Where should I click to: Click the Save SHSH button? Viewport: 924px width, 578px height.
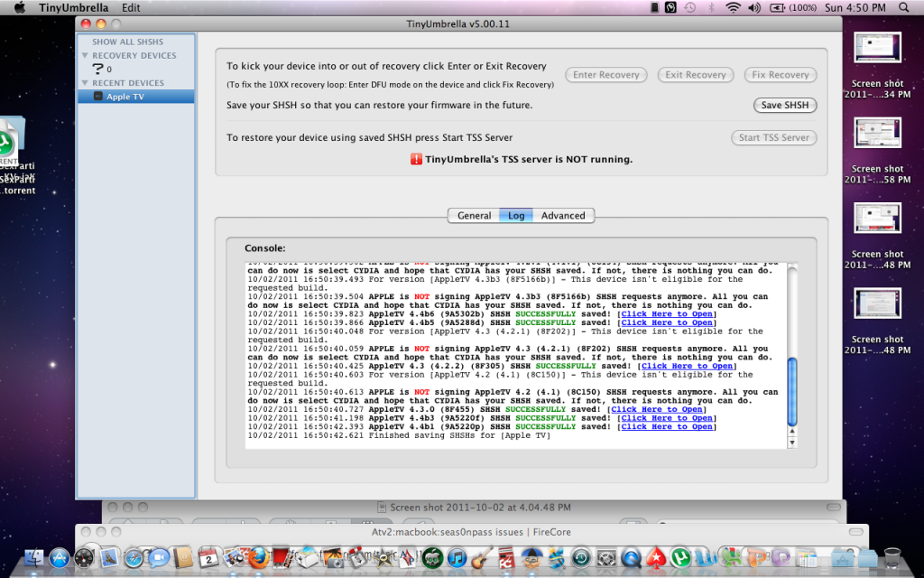pos(785,105)
